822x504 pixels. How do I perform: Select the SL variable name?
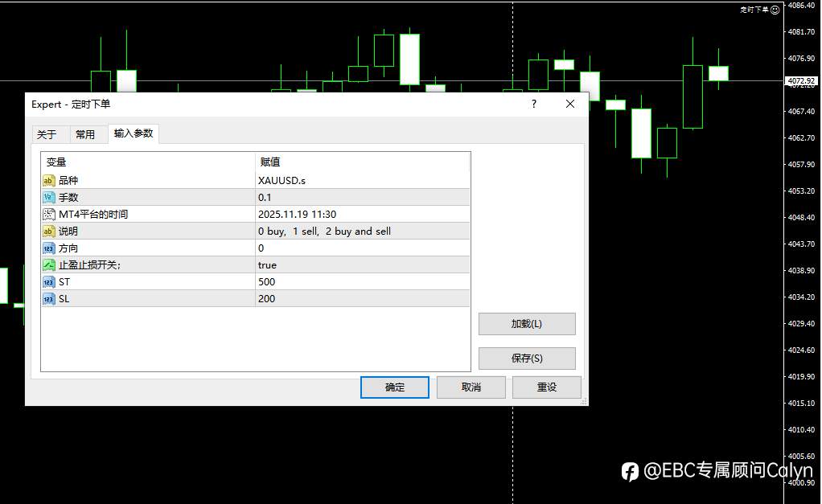pos(64,299)
